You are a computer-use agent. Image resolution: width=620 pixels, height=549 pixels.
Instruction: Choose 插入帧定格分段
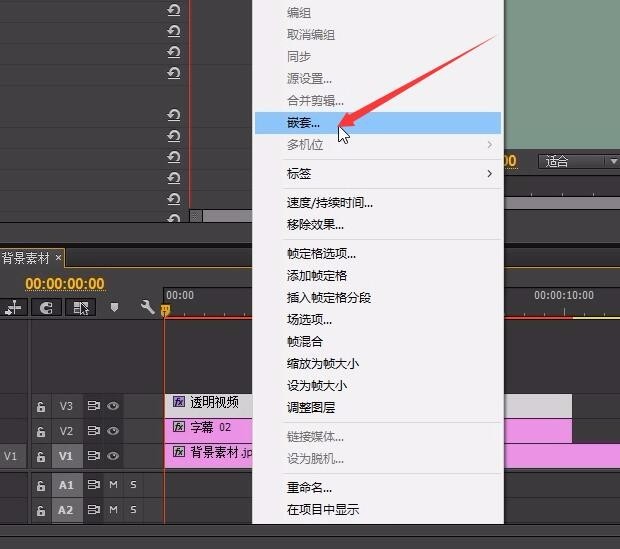coord(378,297)
